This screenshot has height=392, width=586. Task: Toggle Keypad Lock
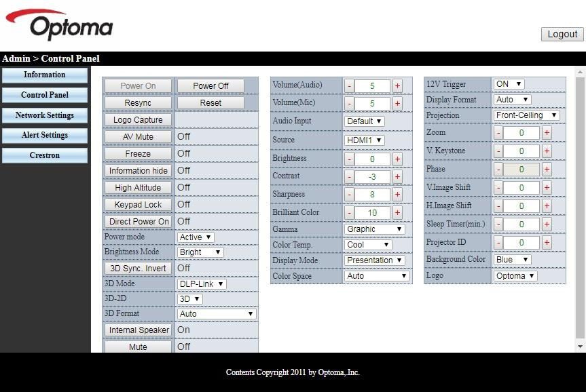click(139, 205)
